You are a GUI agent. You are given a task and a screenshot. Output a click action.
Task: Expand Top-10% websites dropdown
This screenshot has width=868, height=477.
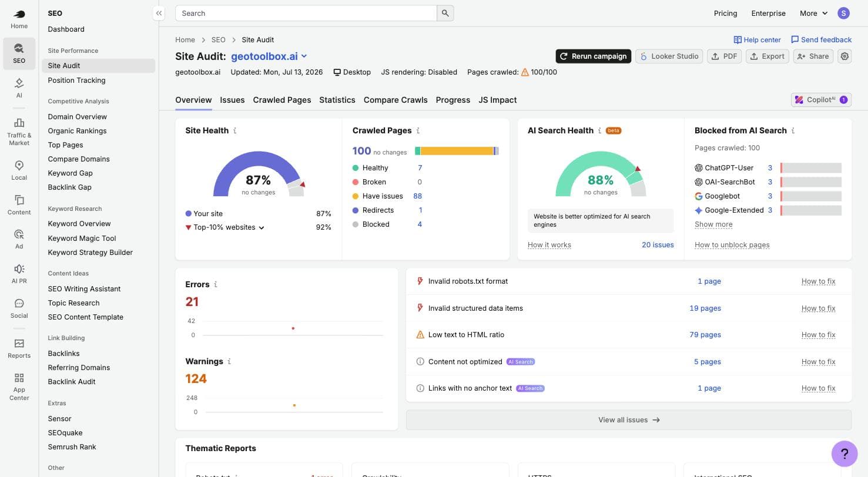[229, 227]
